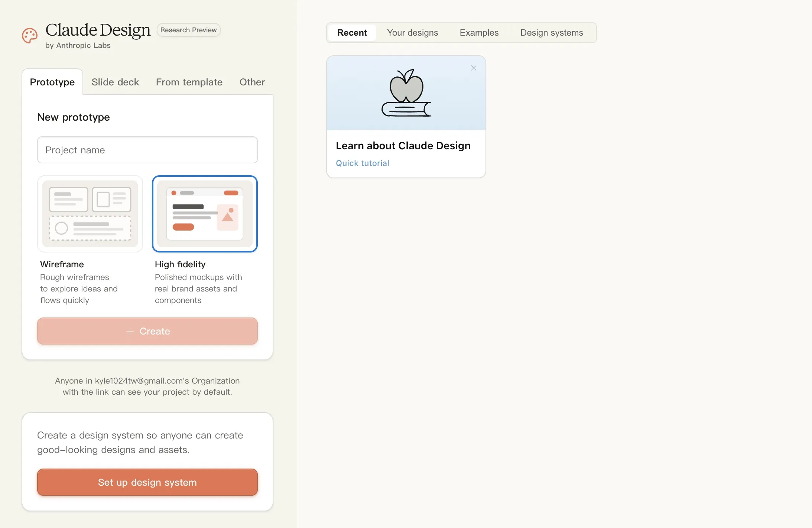Select the High fidelity prototype style

[205, 214]
